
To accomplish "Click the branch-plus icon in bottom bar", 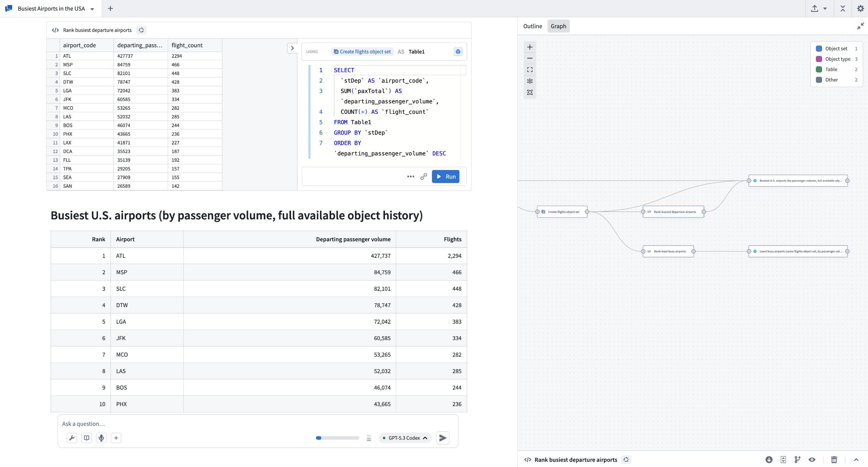I will (x=798, y=460).
